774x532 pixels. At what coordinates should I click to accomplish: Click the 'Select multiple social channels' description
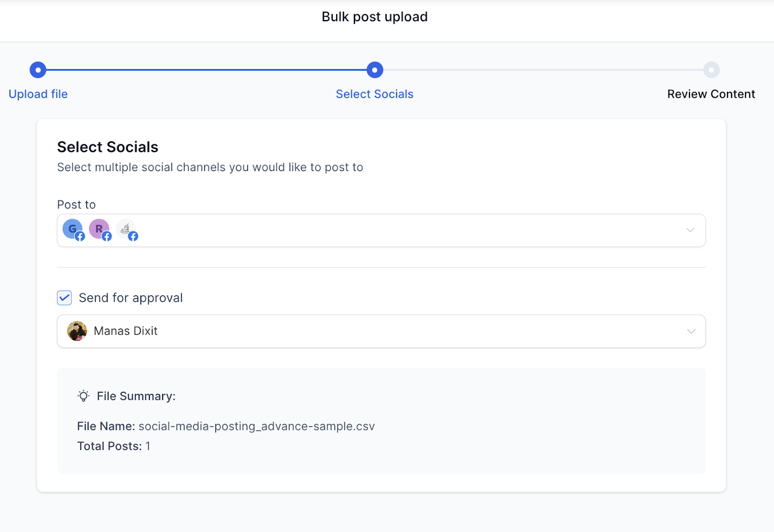210,167
